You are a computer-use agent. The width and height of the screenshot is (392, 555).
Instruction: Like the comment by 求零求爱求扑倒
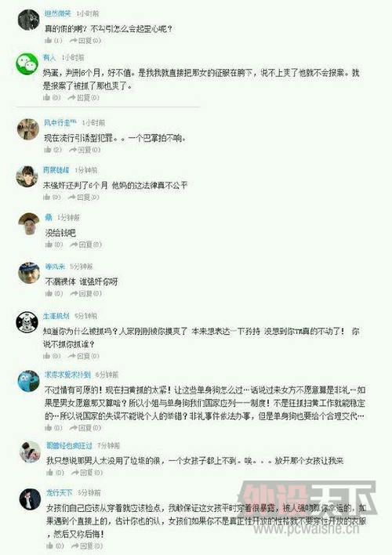tap(54, 428)
